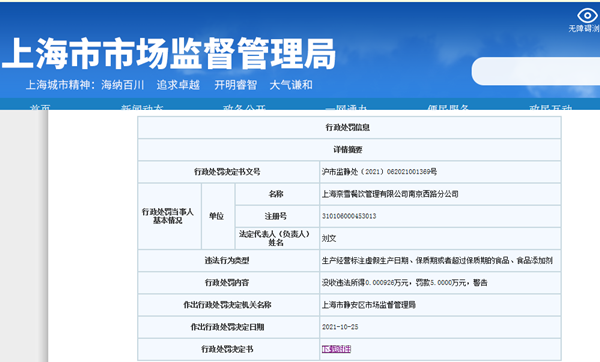Select the decision date 2021-10-25

[340, 327]
